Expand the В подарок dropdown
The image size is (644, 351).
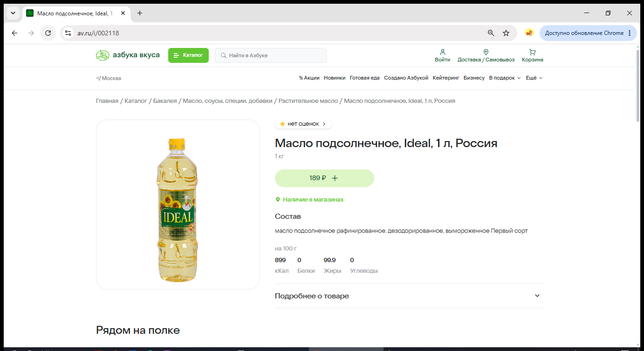(505, 78)
